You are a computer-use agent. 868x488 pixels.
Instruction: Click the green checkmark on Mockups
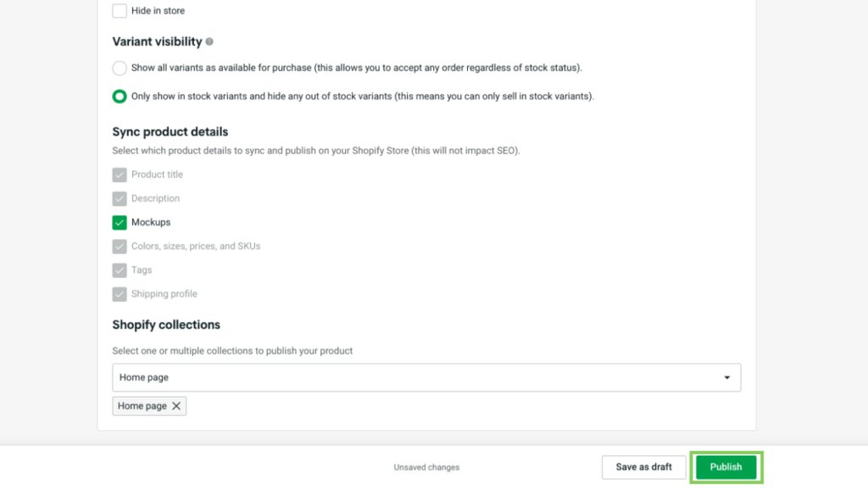point(120,222)
